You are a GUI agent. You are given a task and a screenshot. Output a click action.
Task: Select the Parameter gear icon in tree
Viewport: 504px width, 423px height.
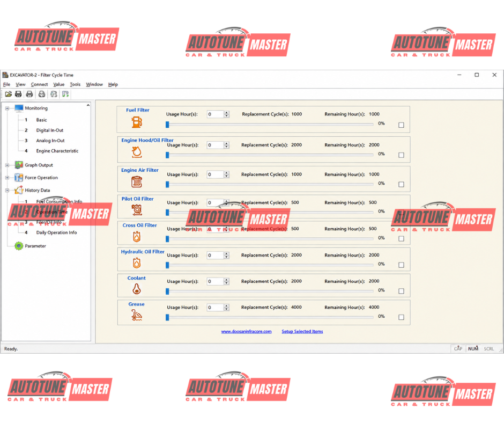click(19, 246)
